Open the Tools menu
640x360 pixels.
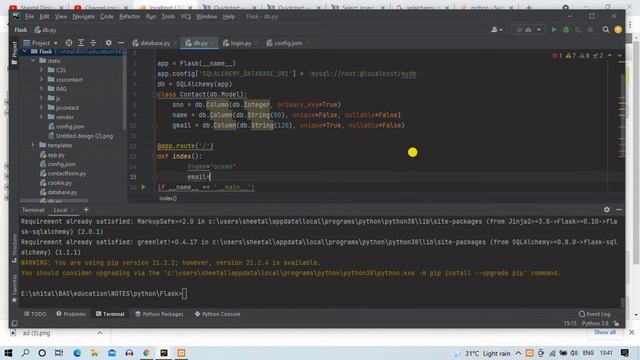(168, 17)
